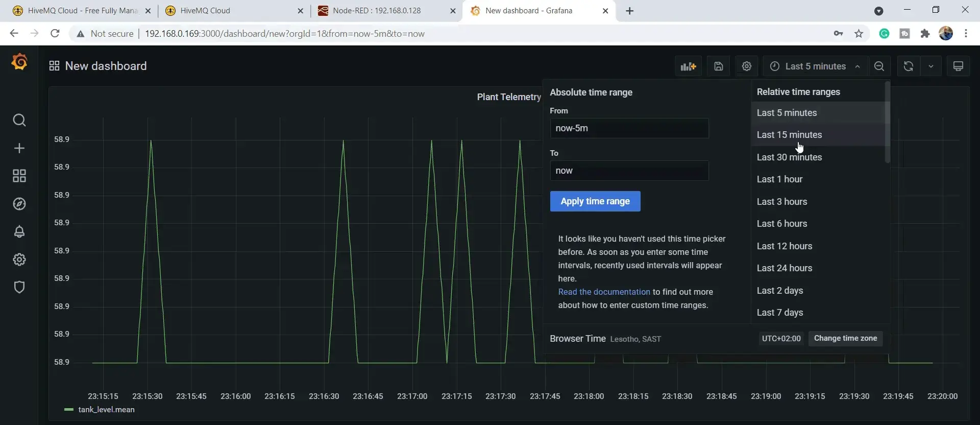Screen dimensions: 980x425
Task: Open Dashboard settings gear in the top bar
Action: 746,66
